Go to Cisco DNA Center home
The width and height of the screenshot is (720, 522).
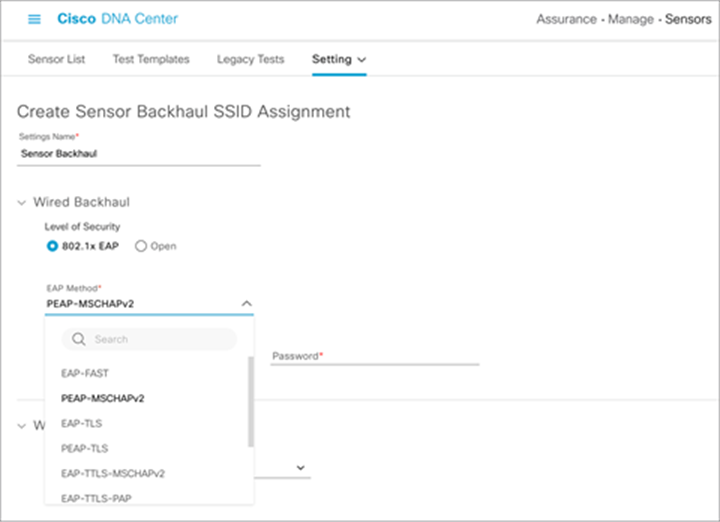click(x=118, y=19)
